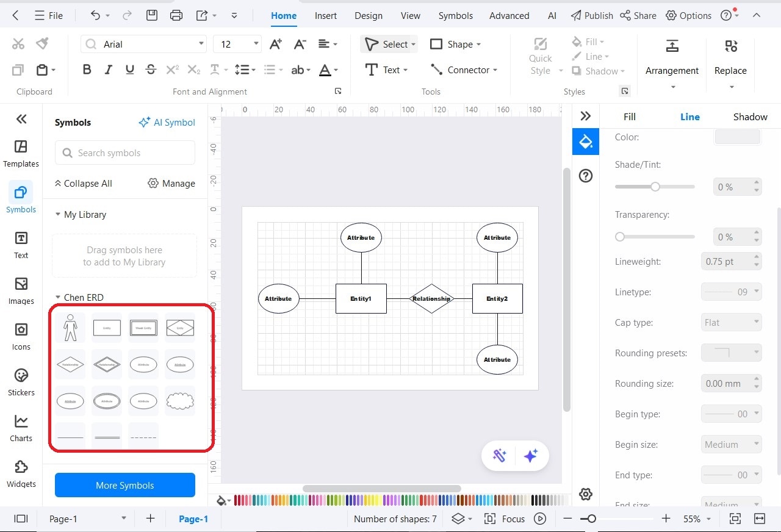Open the File menu

point(49,15)
